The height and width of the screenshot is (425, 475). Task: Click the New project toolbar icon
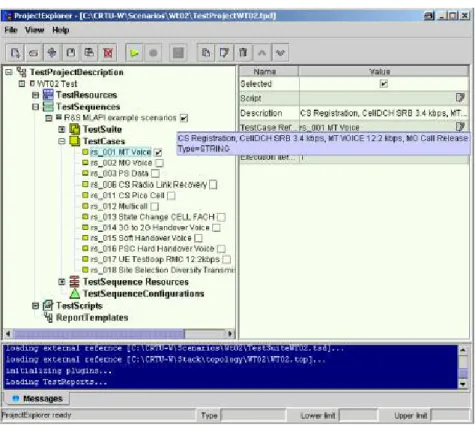(15, 53)
